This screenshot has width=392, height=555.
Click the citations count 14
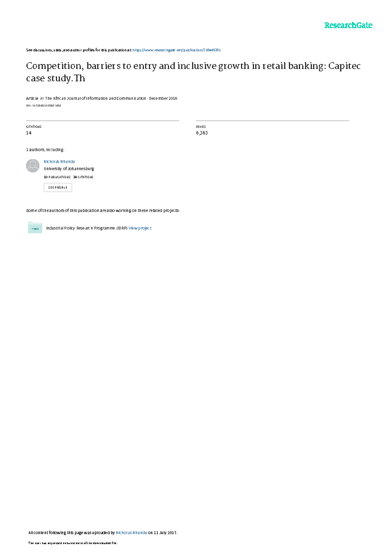point(29,133)
